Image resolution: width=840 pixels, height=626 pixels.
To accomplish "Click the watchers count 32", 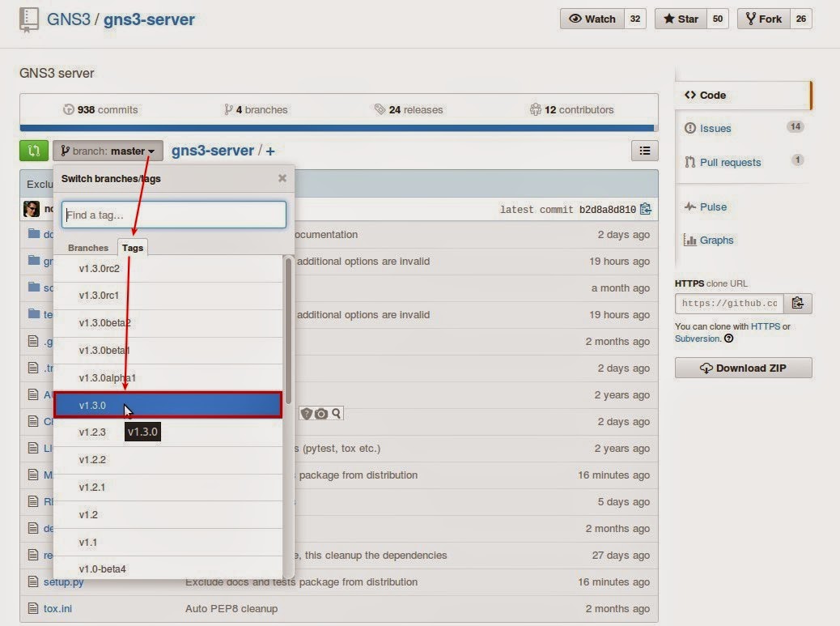I will click(634, 19).
